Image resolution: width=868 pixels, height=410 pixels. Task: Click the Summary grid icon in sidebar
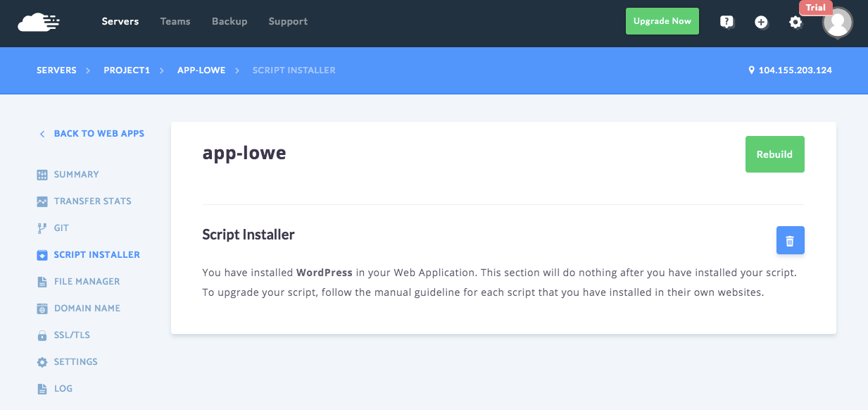(42, 175)
